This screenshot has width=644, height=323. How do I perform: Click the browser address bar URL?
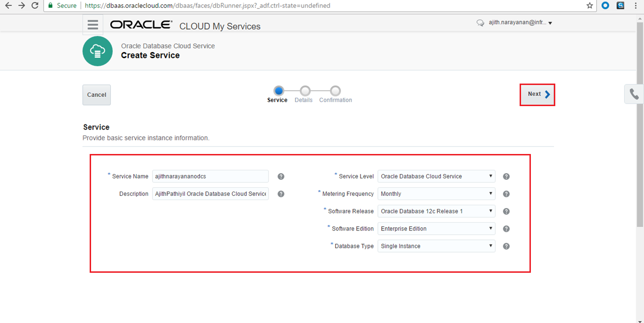point(207,6)
